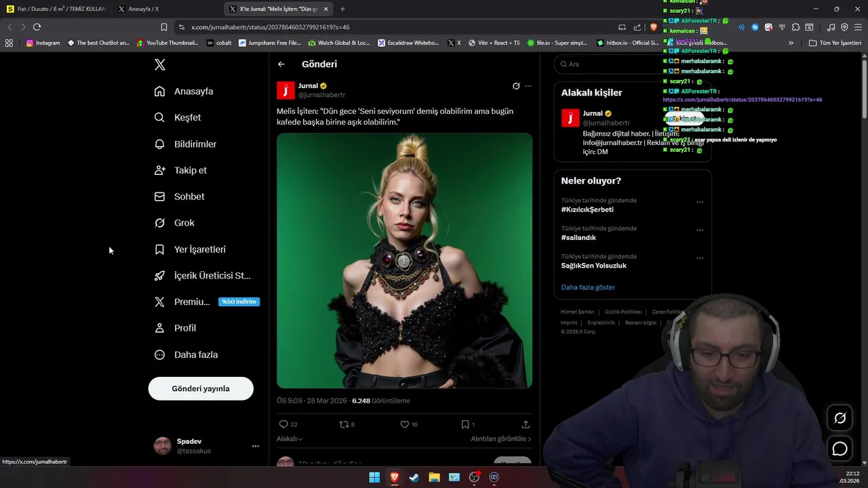
Task: Reload the page
Action: pos(37,27)
